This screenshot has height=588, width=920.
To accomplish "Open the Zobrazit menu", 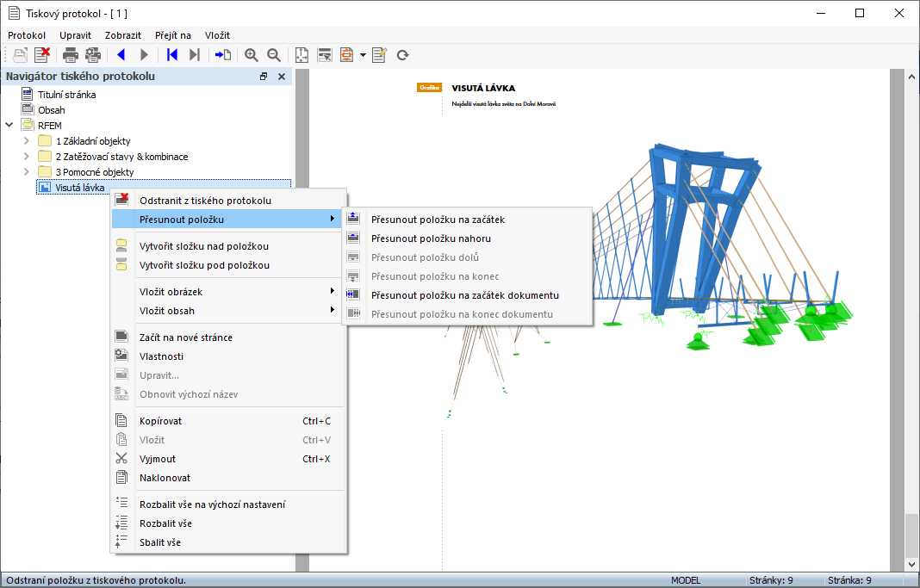I will [x=123, y=35].
